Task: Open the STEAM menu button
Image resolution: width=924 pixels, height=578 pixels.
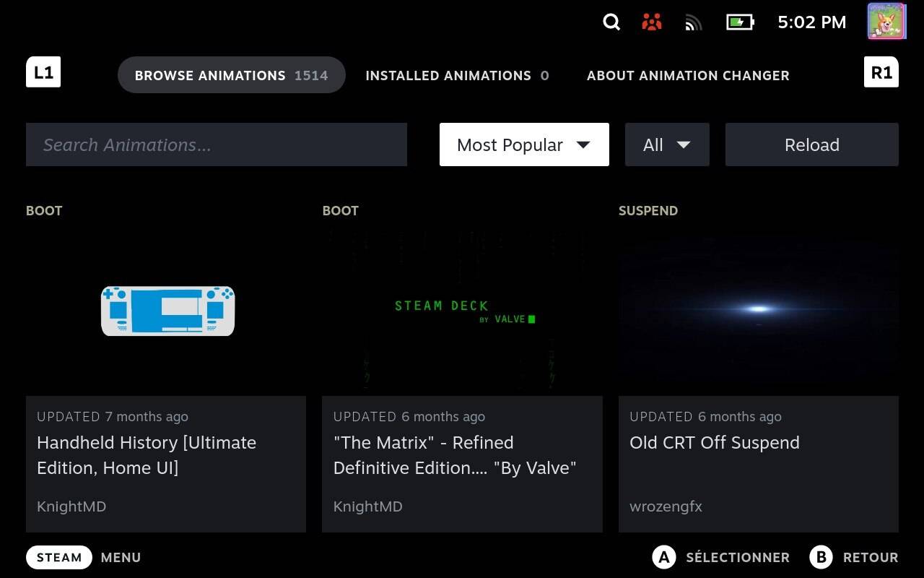Action: (59, 557)
